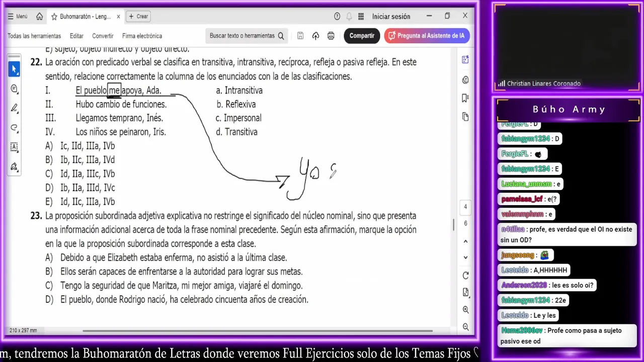Image resolution: width=644 pixels, height=362 pixels.
Task: Click the zoom in magnifier
Action: 465,310
